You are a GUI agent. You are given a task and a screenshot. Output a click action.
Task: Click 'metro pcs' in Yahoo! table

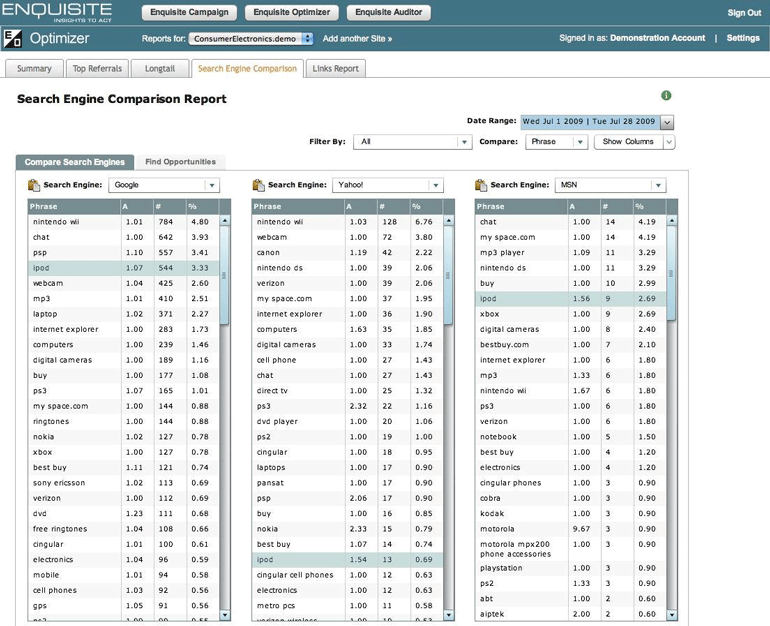click(276, 606)
